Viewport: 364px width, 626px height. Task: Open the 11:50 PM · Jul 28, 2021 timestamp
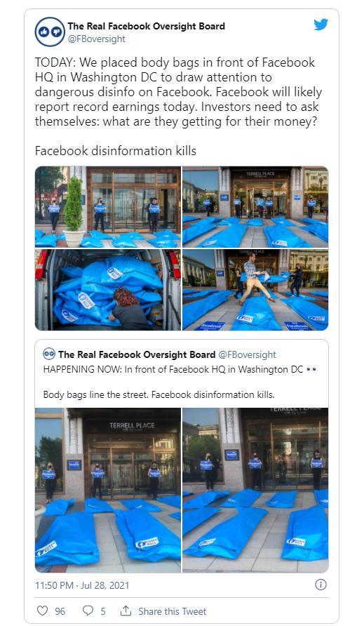coord(82,585)
